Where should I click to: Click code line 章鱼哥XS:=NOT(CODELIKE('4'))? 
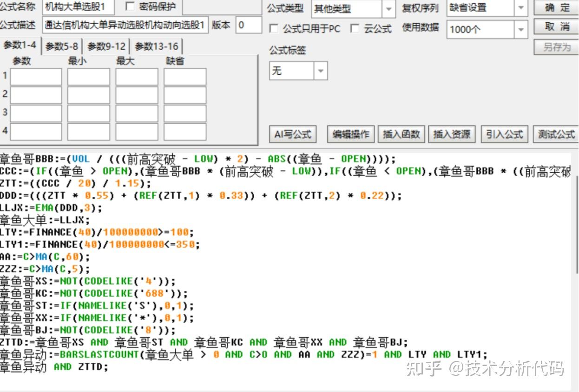click(x=88, y=281)
